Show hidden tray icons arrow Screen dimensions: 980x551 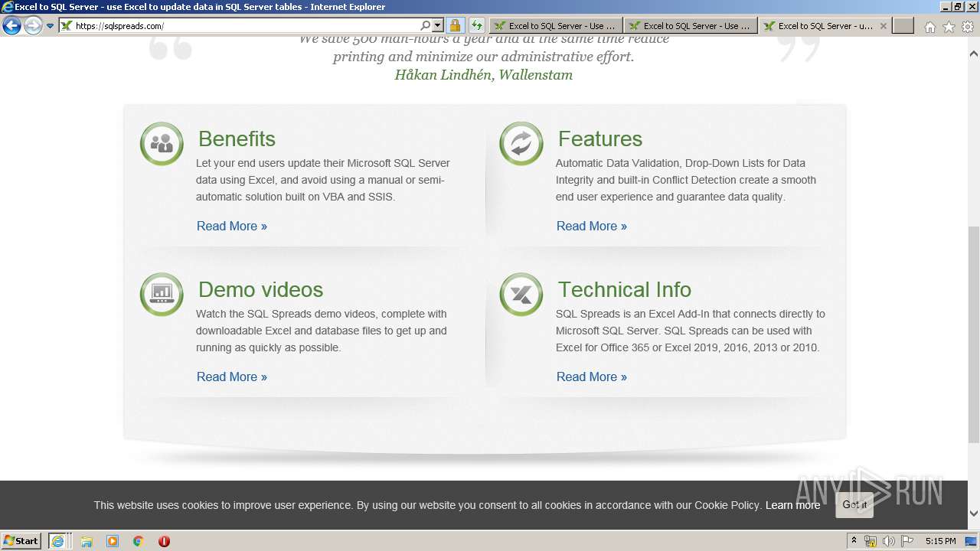854,541
